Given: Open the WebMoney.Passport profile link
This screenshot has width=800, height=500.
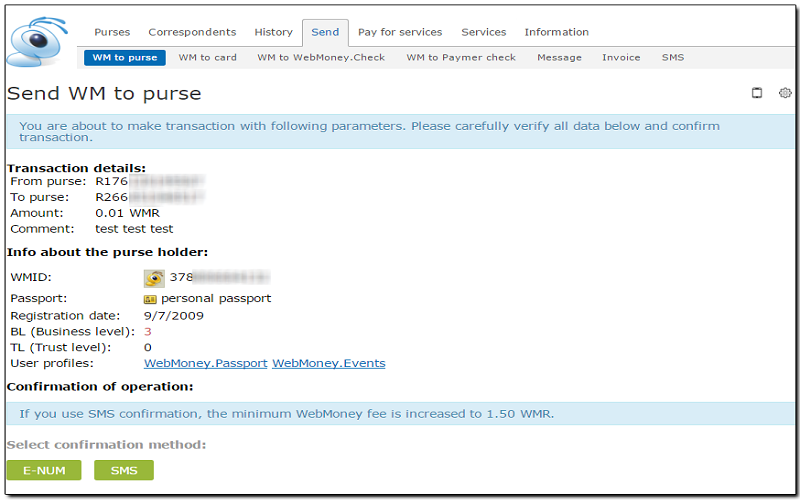Looking at the screenshot, I should (206, 363).
